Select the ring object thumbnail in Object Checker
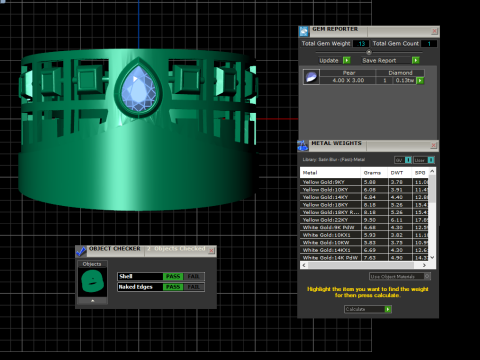 click(92, 282)
